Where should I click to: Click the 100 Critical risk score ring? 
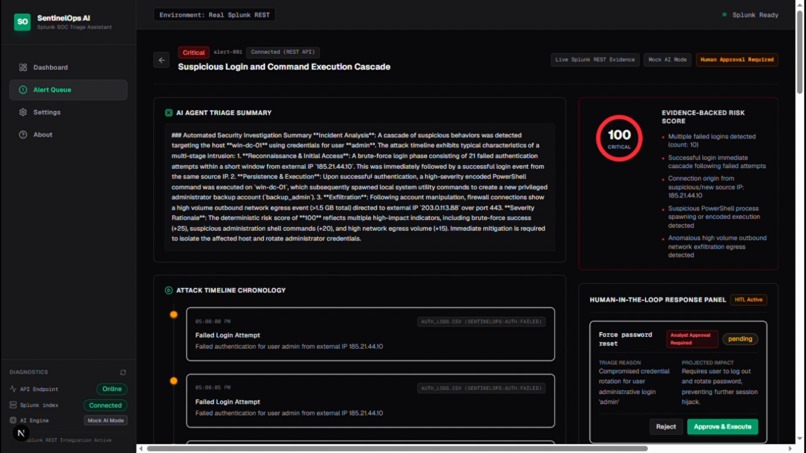point(619,138)
